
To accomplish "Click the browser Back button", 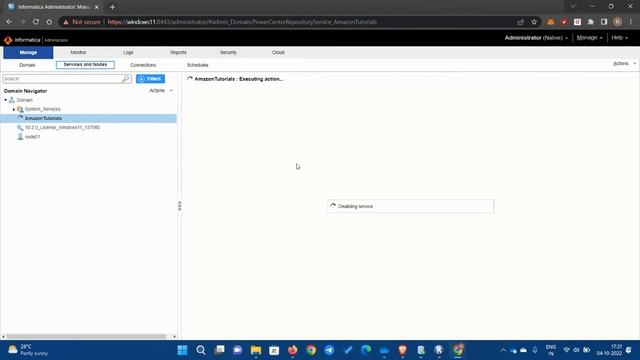I will 9,22.
